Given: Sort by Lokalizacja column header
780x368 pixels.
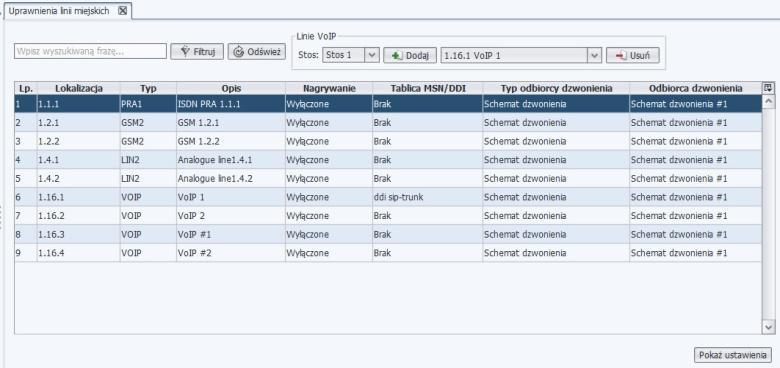Looking at the screenshot, I should point(79,89).
